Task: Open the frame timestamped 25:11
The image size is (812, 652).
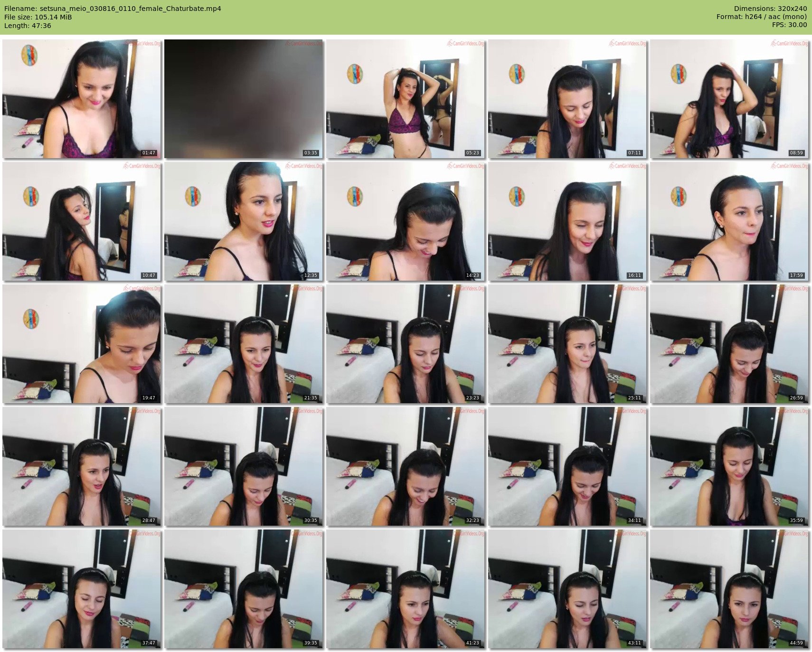Action: [567, 344]
